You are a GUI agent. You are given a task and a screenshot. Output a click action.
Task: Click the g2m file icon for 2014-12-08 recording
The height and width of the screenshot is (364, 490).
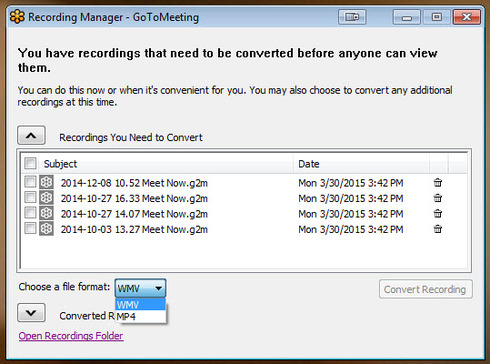tap(46, 182)
